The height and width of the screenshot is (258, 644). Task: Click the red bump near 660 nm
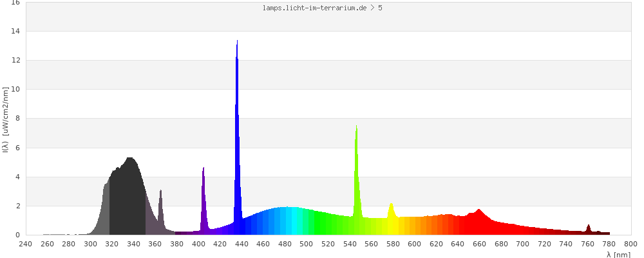click(x=478, y=222)
